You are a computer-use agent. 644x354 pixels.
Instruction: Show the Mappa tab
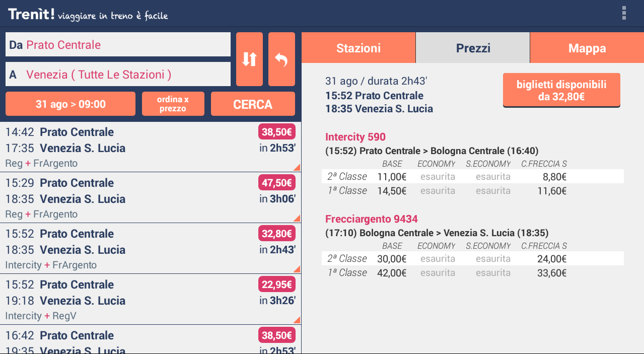tap(587, 48)
